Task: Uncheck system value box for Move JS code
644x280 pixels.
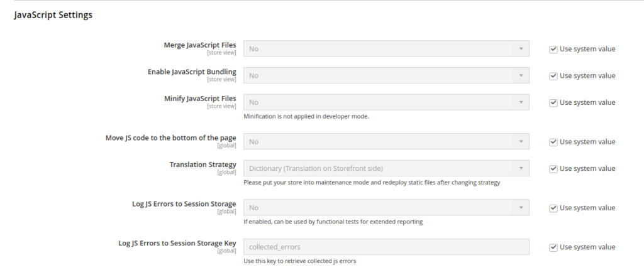Action: (553, 142)
